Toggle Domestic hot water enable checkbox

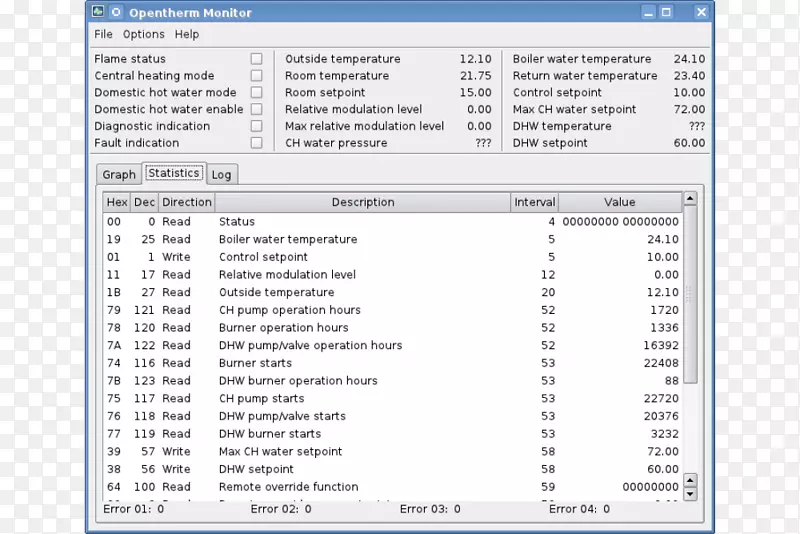(x=257, y=109)
